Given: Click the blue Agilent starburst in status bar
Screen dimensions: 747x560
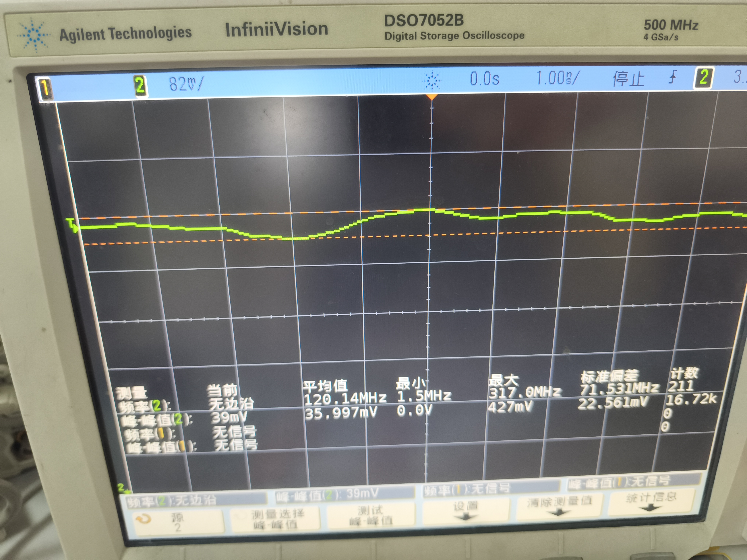Looking at the screenshot, I should click(432, 81).
